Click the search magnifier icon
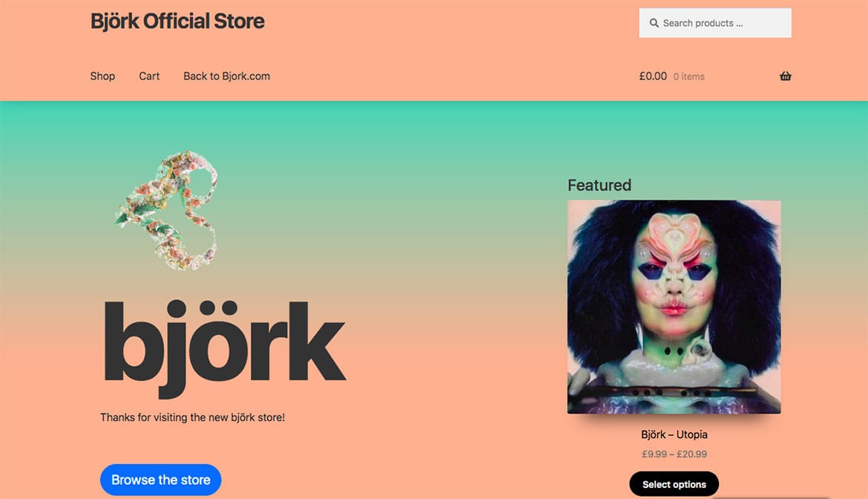 click(654, 23)
